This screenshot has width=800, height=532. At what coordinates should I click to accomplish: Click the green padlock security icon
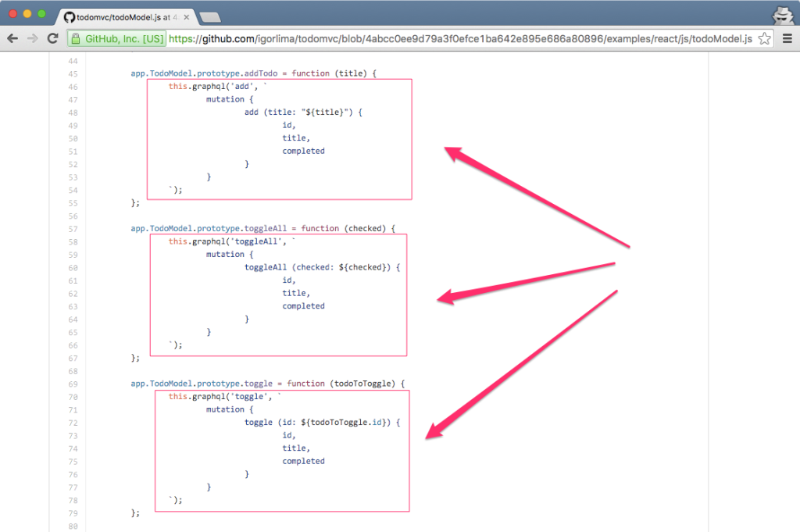pyautogui.click(x=76, y=39)
